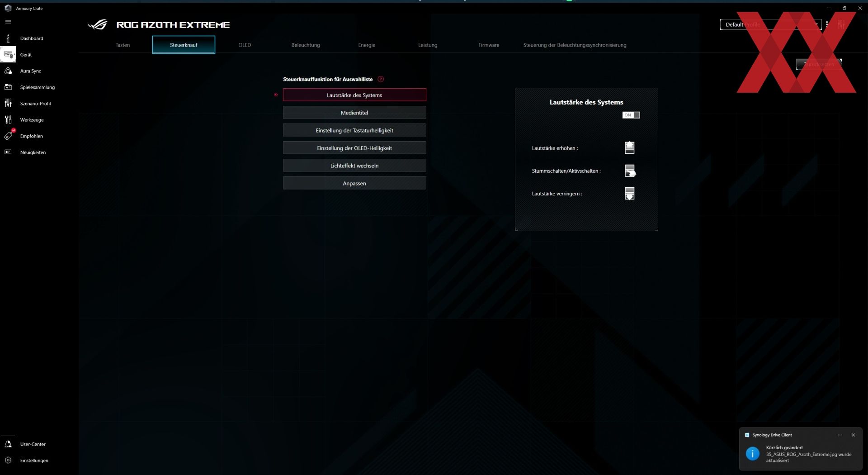
Task: Select the Steuerknauf tab
Action: [x=184, y=45]
